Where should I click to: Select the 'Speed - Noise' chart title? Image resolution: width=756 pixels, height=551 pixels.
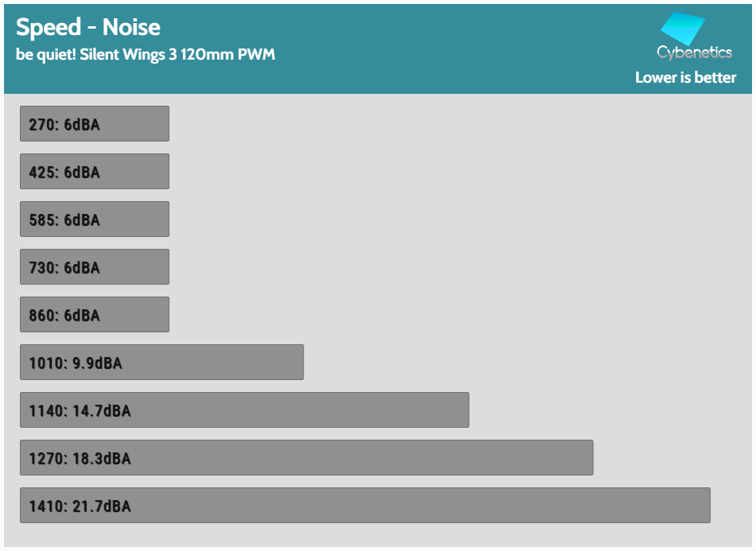click(x=88, y=27)
